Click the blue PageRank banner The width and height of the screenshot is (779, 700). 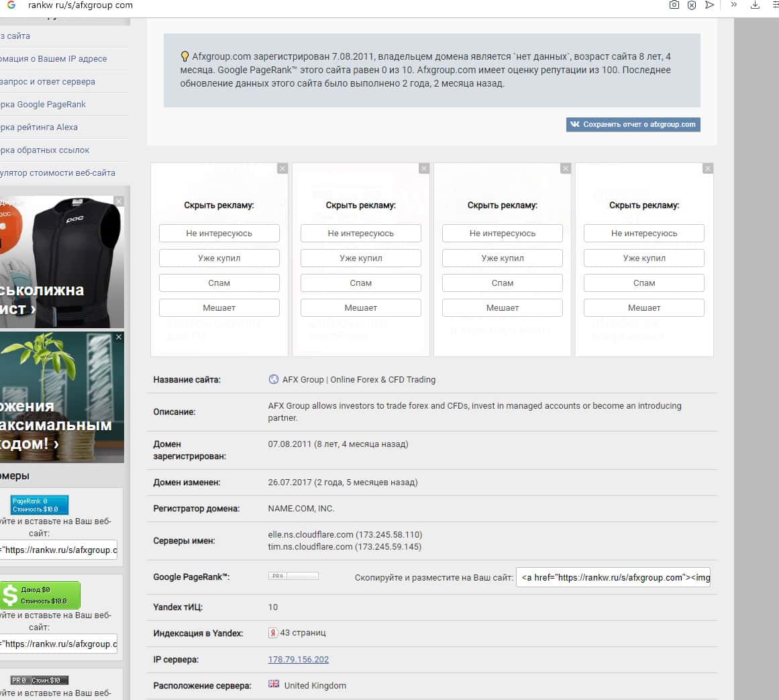[x=40, y=505]
